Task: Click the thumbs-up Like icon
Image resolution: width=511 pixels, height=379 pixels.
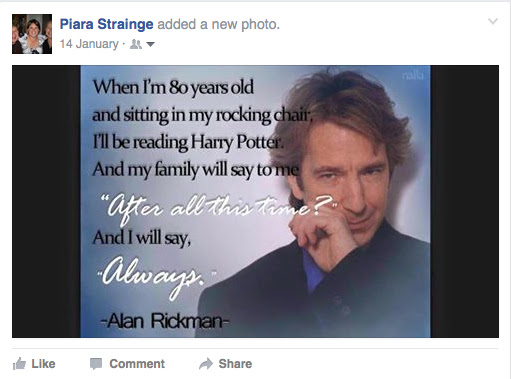Action: click(x=19, y=364)
